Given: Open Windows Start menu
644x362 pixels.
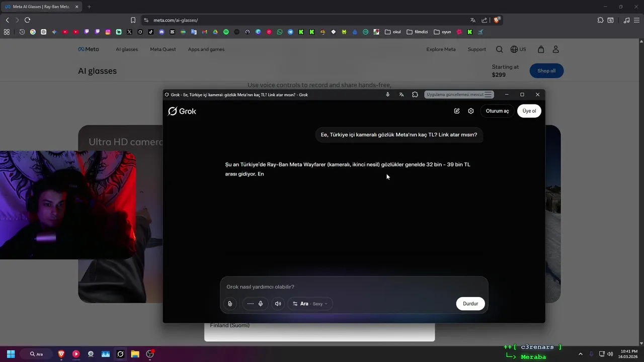Looking at the screenshot, I should click(x=11, y=354).
